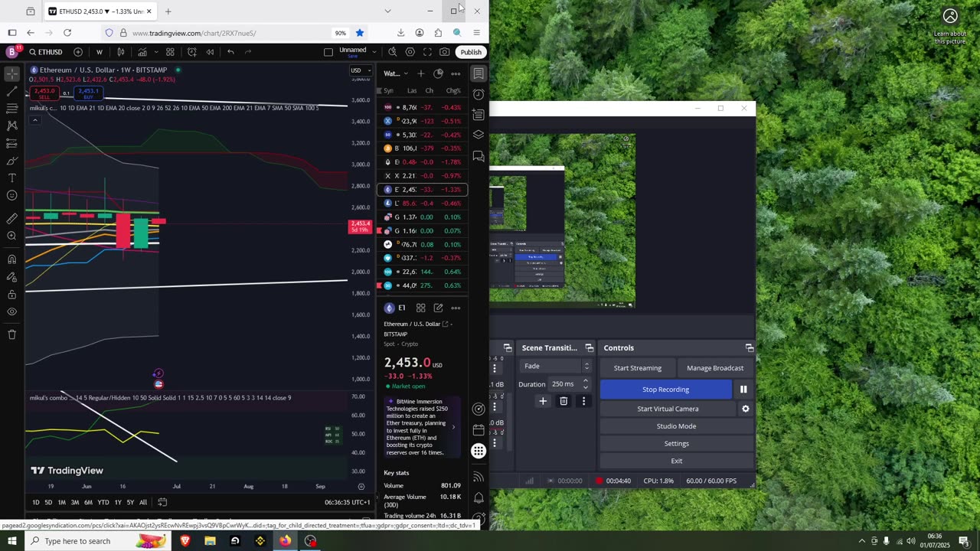Viewport: 980px width, 551px height.
Task: Open chart settings gear hexagon icon
Action: pyautogui.click(x=410, y=52)
